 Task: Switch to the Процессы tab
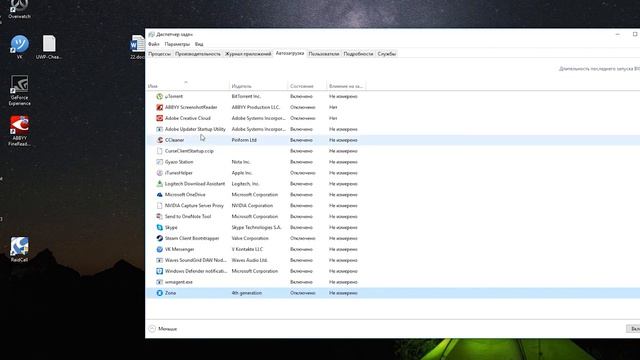(x=159, y=54)
